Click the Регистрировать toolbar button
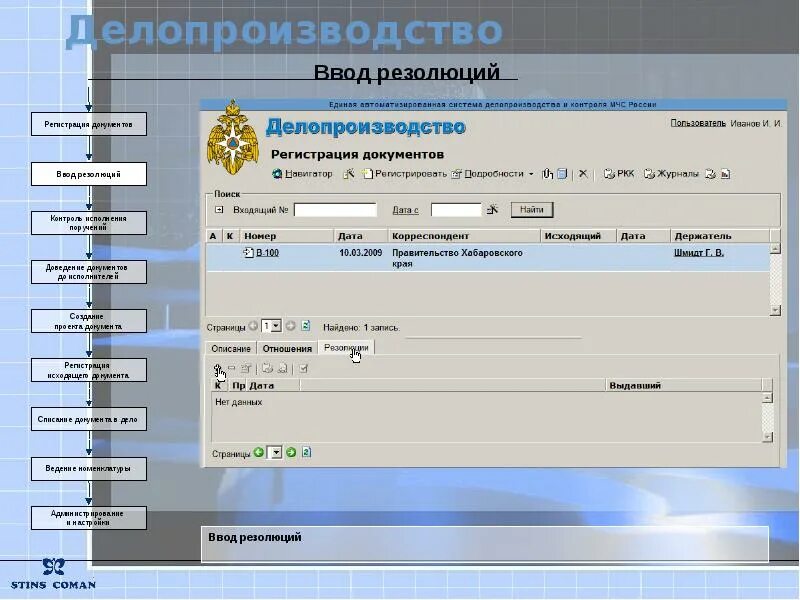This screenshot has width=800, height=600. 405,174
